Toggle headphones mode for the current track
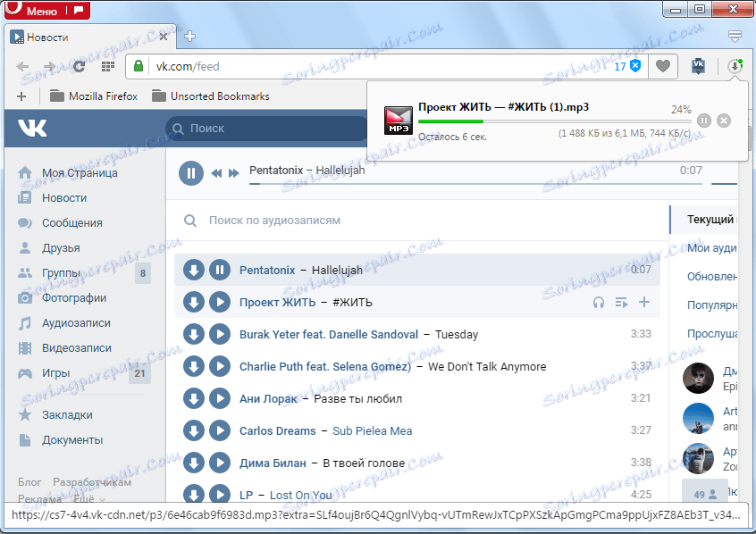This screenshot has width=756, height=534. coord(599,302)
